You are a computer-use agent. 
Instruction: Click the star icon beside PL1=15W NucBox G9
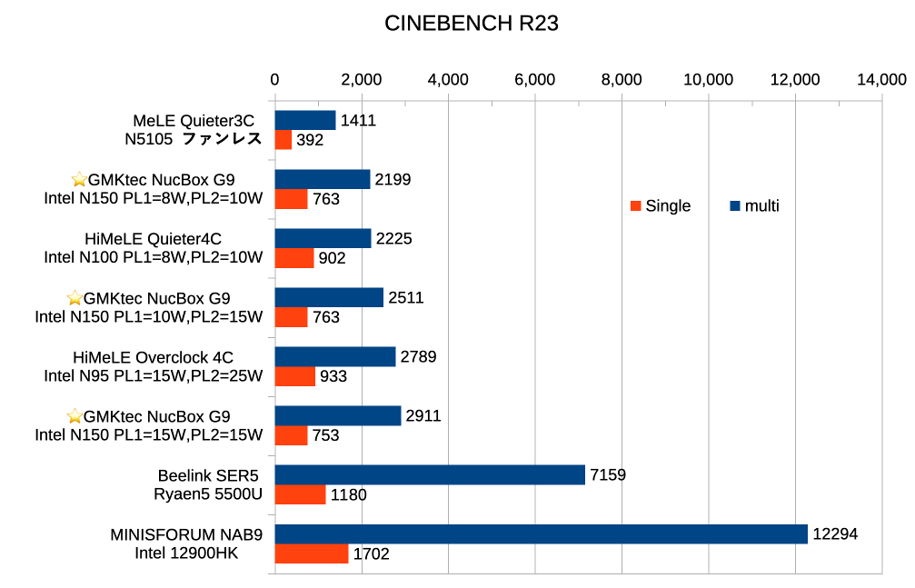[75, 415]
